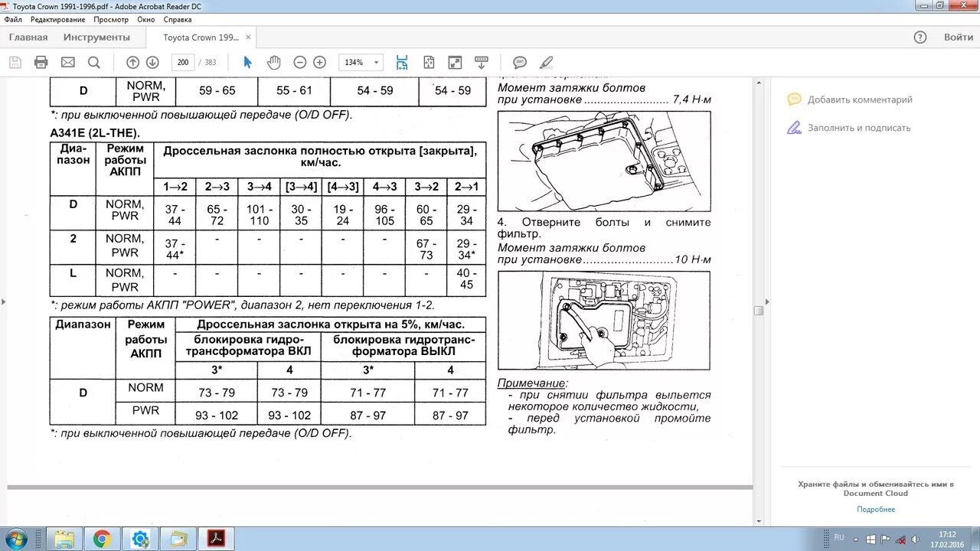Open the Редактирование menu

pos(58,19)
